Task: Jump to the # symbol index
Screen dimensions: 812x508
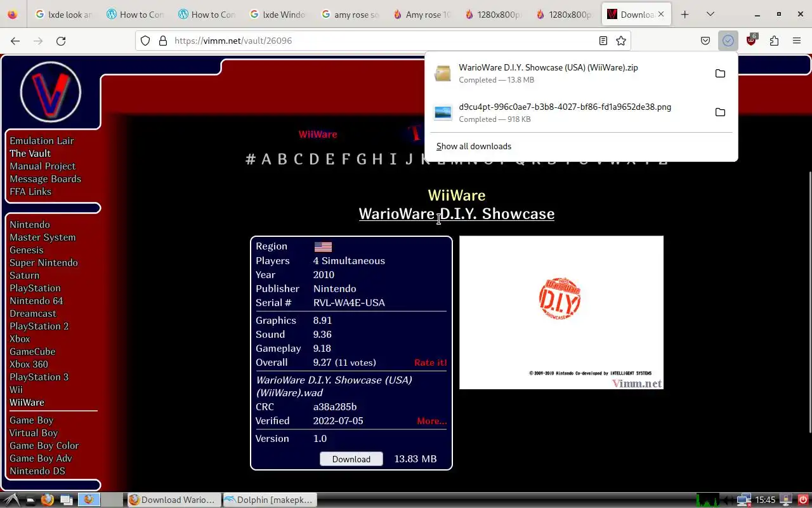Action: [x=251, y=159]
